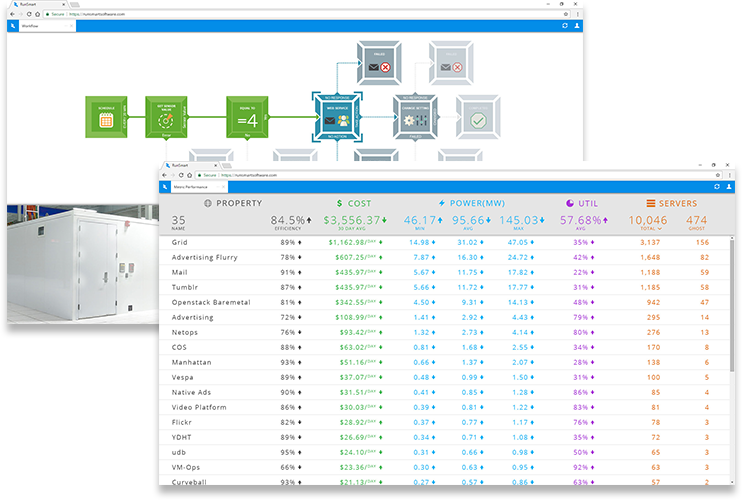Select the Equal To =4 condition node
Screen dimensions: 742x500
(x=247, y=117)
